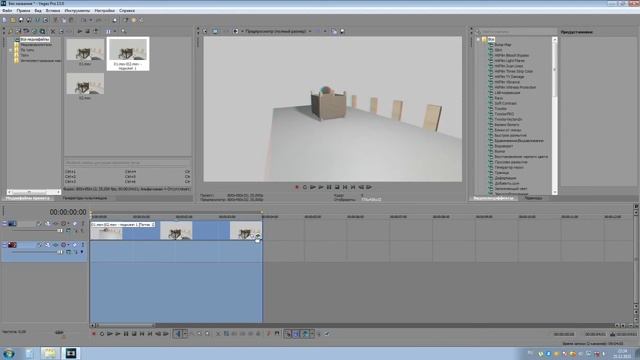Viewport: 640px width, 360px height.
Task: Stop playback on timeline transport bar
Action: (x=134, y=334)
